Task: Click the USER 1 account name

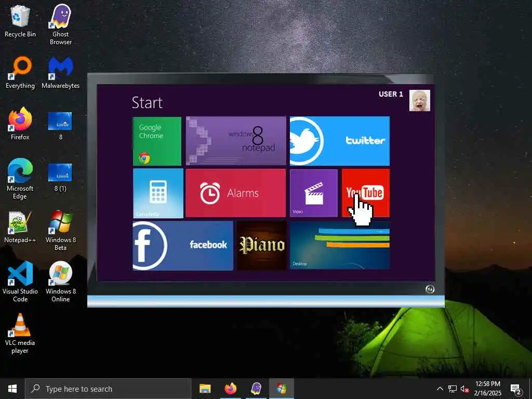Action: 391,95
